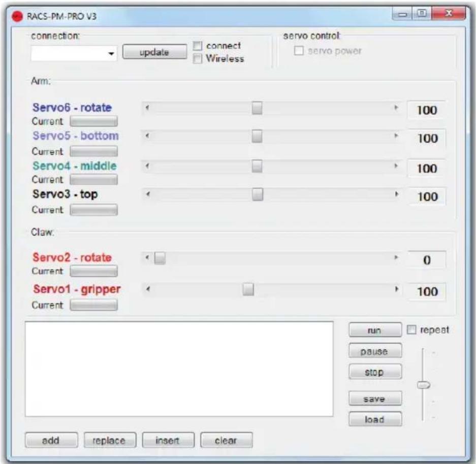Toggle the Wireless checkbox

198,58
